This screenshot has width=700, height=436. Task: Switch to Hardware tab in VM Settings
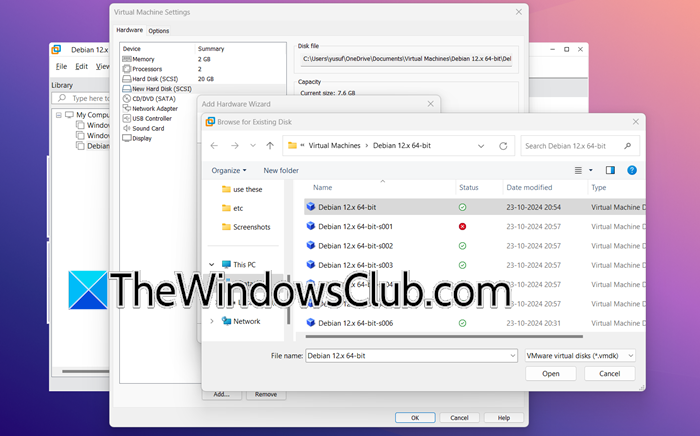[x=129, y=30]
